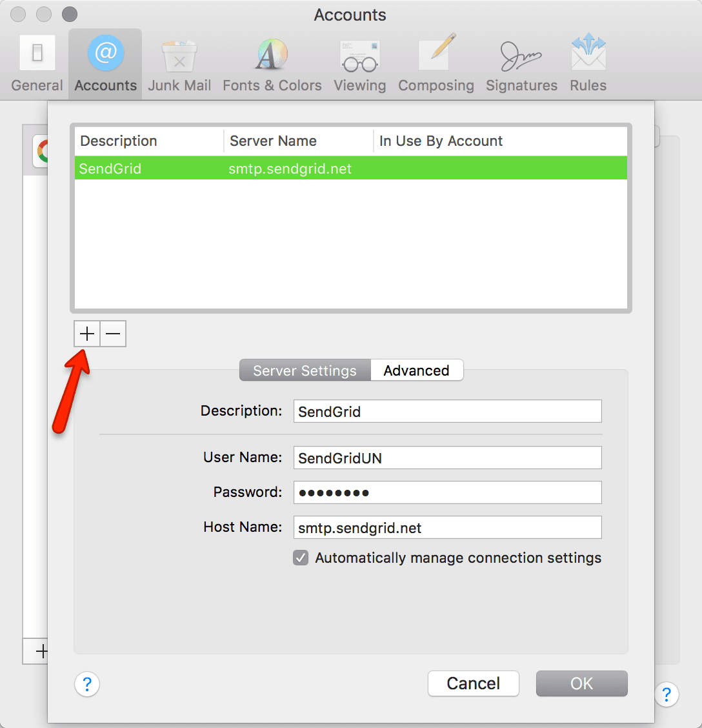Screen dimensions: 702x728
Task: Open the Viewing preferences icon
Action: tap(359, 61)
